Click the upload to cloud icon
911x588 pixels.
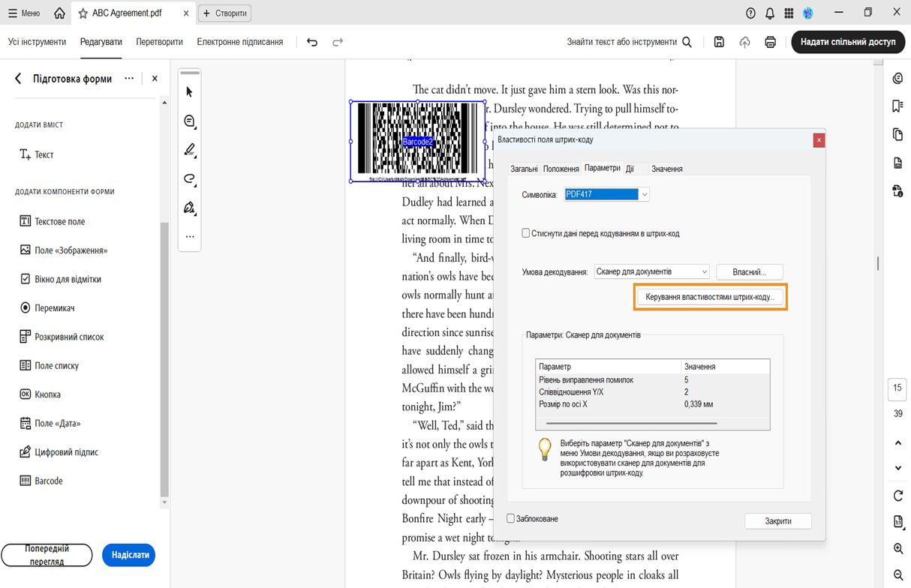744,42
